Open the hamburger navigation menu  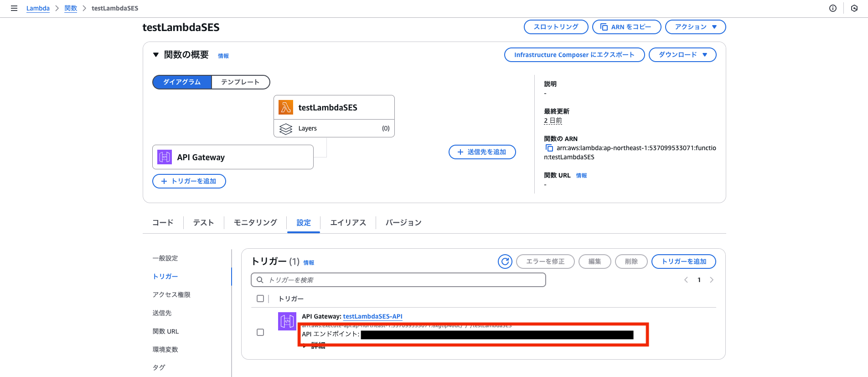click(14, 8)
